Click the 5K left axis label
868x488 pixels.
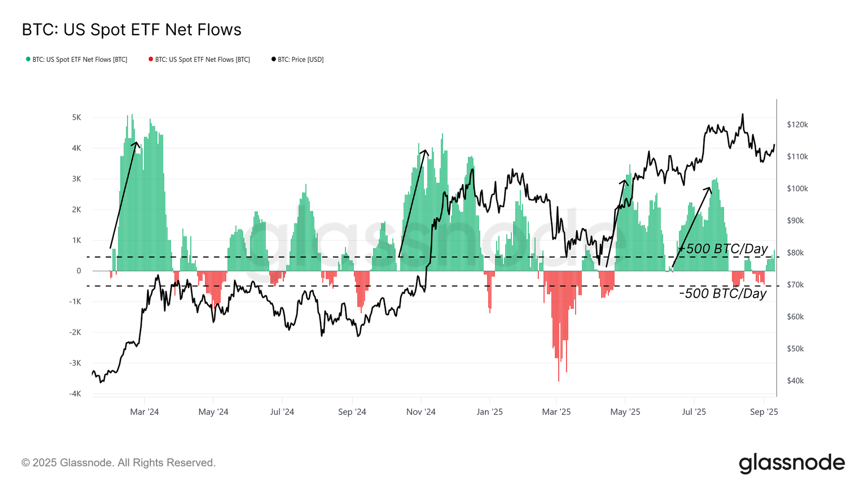coord(76,118)
